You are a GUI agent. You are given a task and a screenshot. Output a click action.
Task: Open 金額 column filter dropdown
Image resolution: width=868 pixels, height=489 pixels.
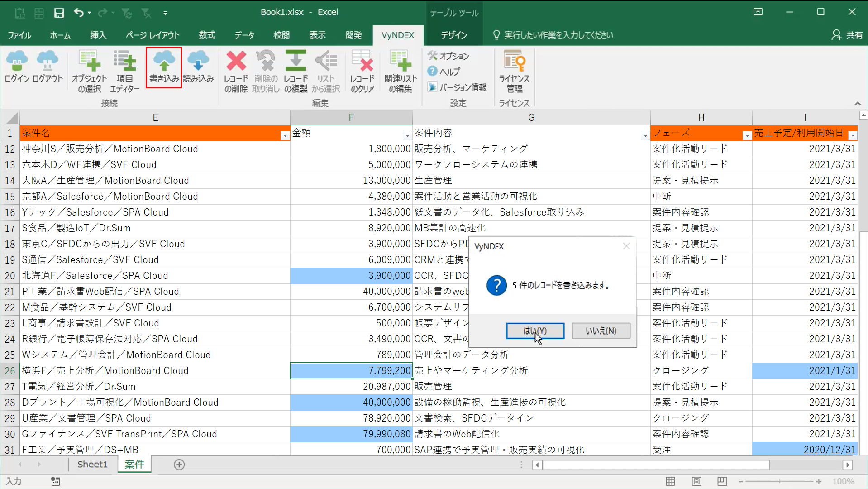tap(407, 135)
